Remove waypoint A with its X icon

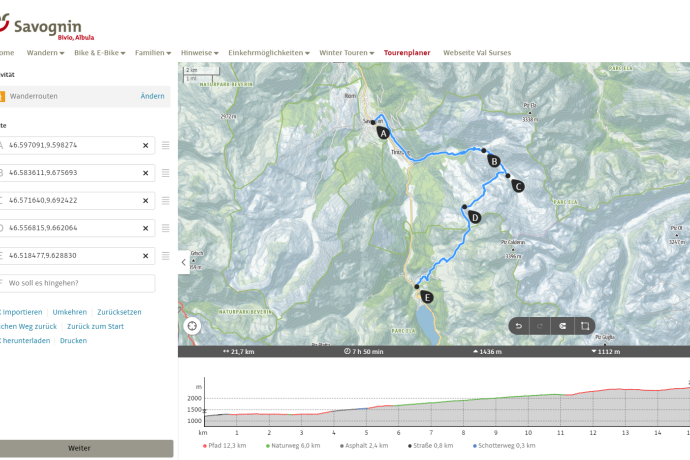point(145,145)
